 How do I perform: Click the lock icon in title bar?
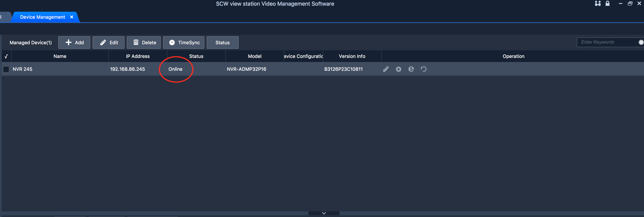pos(608,4)
